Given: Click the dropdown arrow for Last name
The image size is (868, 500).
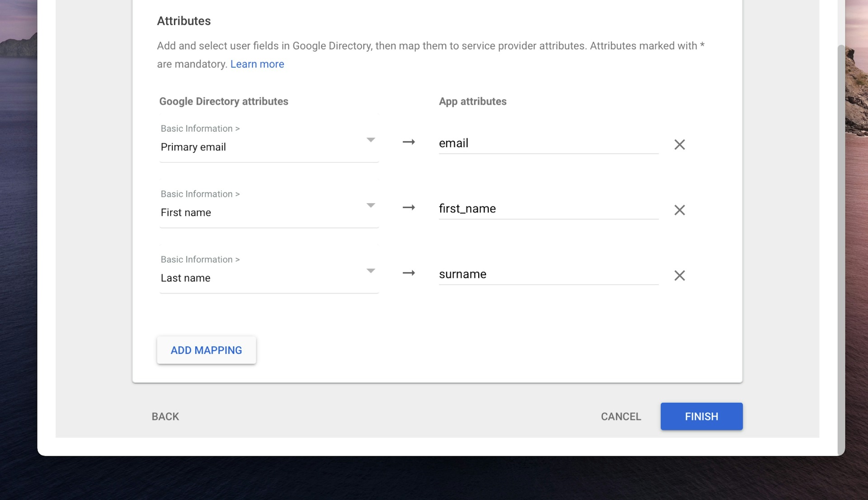Looking at the screenshot, I should tap(370, 271).
